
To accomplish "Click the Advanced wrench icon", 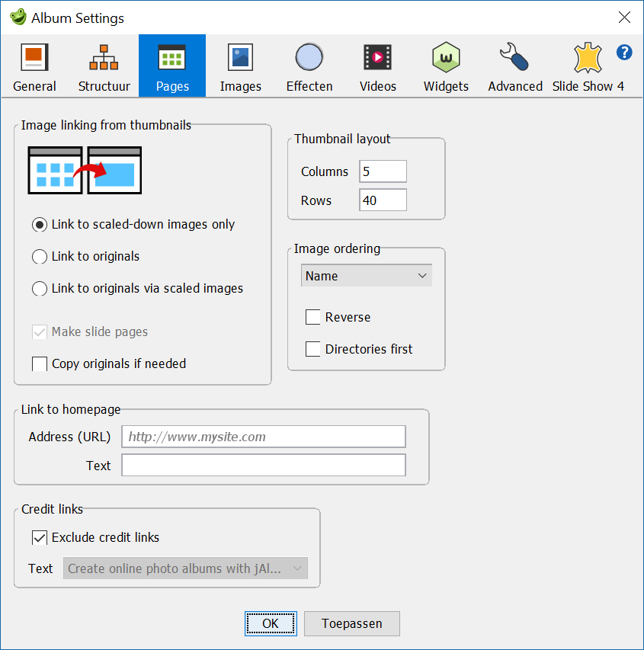I will 512,56.
